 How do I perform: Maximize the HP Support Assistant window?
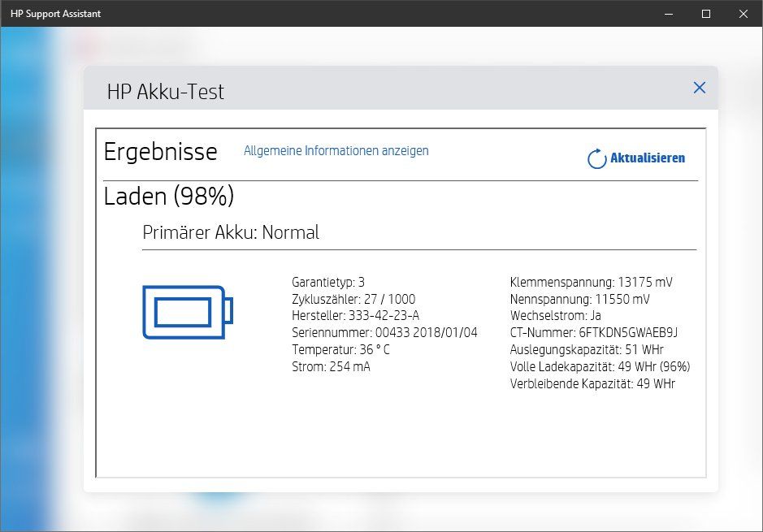(706, 14)
